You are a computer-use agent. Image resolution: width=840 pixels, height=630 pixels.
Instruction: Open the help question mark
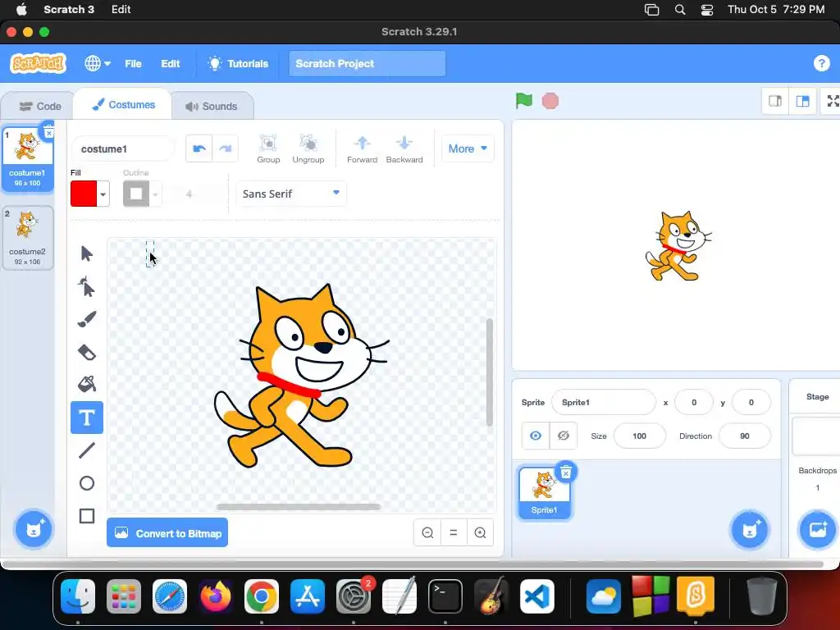[x=821, y=63]
